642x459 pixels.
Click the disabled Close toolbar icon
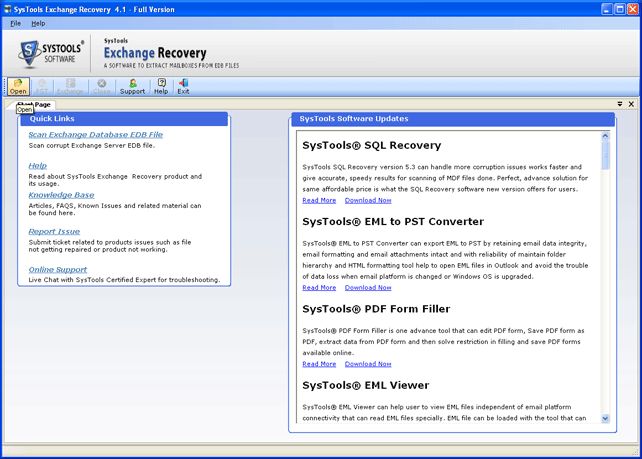[102, 87]
